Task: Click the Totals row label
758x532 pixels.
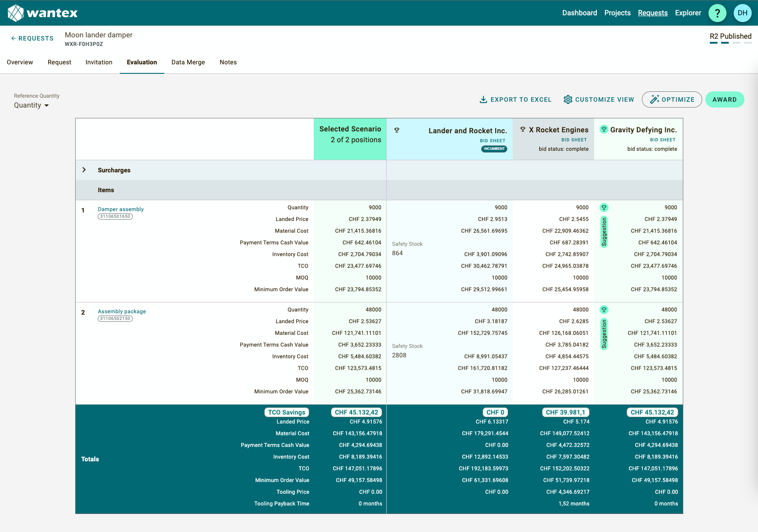Action: 90,459
